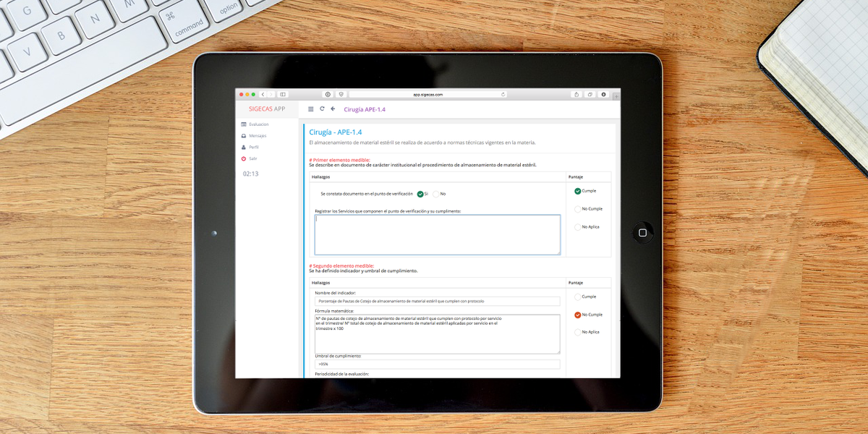Open Evaluación in the sidebar

click(x=258, y=124)
